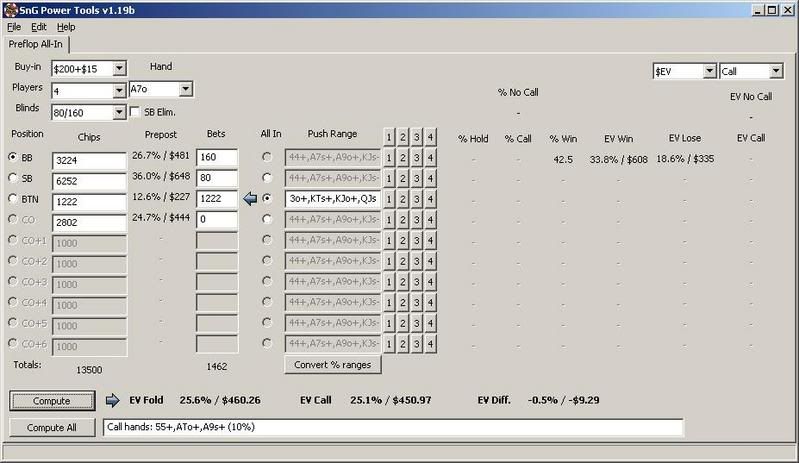799x463 pixels.
Task: Minimize the SnG Power Tools window
Action: click(x=759, y=10)
